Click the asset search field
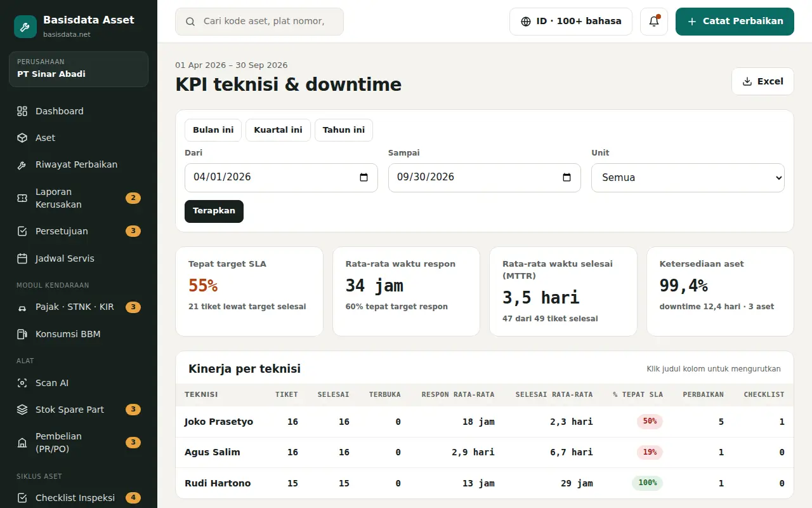 (x=259, y=22)
